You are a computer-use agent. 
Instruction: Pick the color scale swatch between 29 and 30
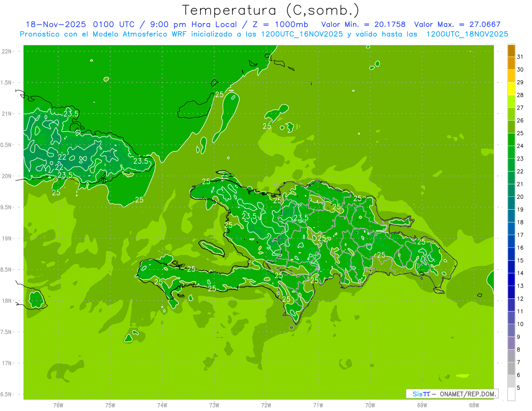pyautogui.click(x=511, y=76)
